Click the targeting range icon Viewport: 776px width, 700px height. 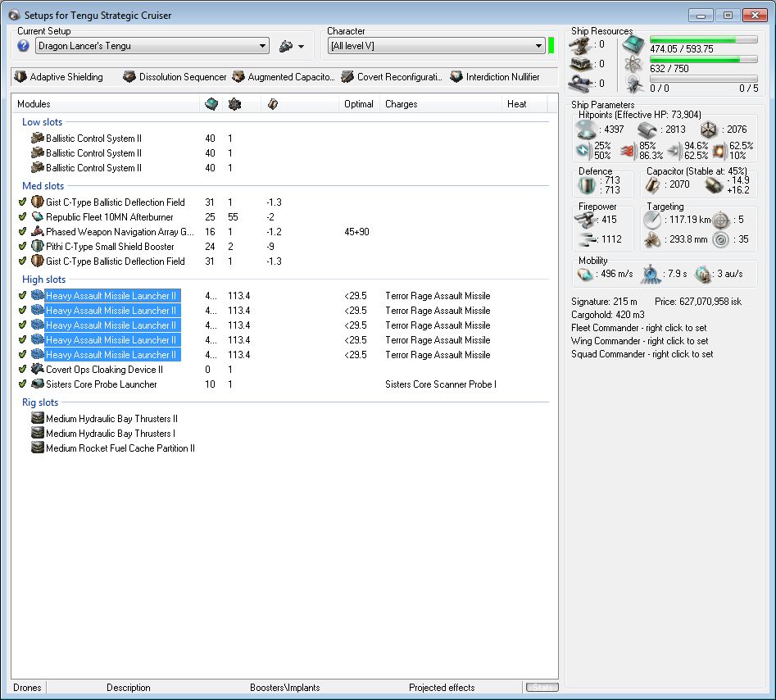coord(652,220)
